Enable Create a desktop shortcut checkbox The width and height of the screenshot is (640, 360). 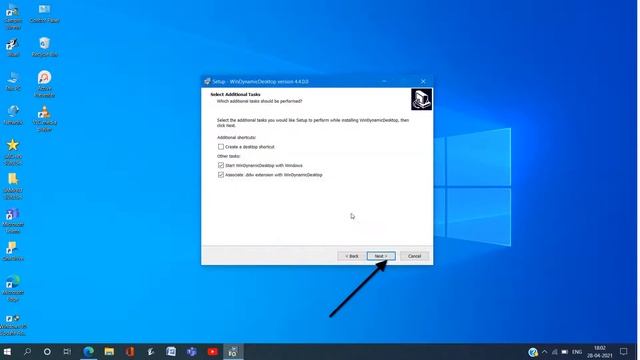coord(221,147)
